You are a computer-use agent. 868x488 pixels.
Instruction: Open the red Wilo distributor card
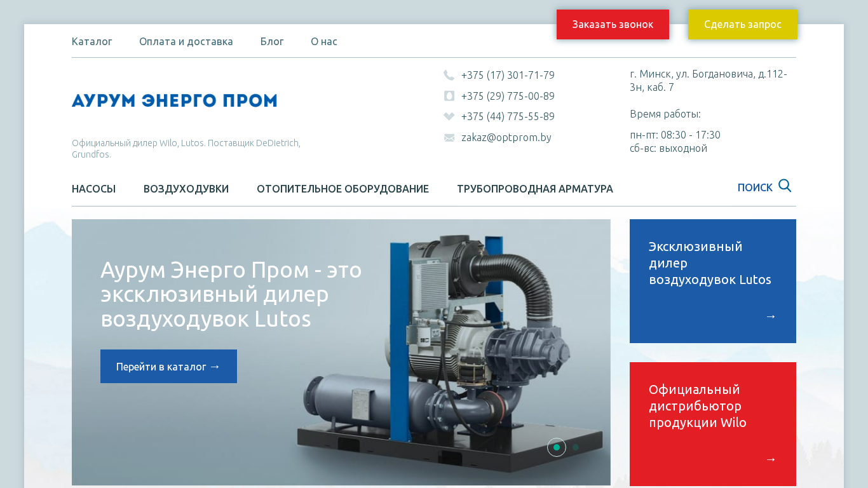click(713, 424)
